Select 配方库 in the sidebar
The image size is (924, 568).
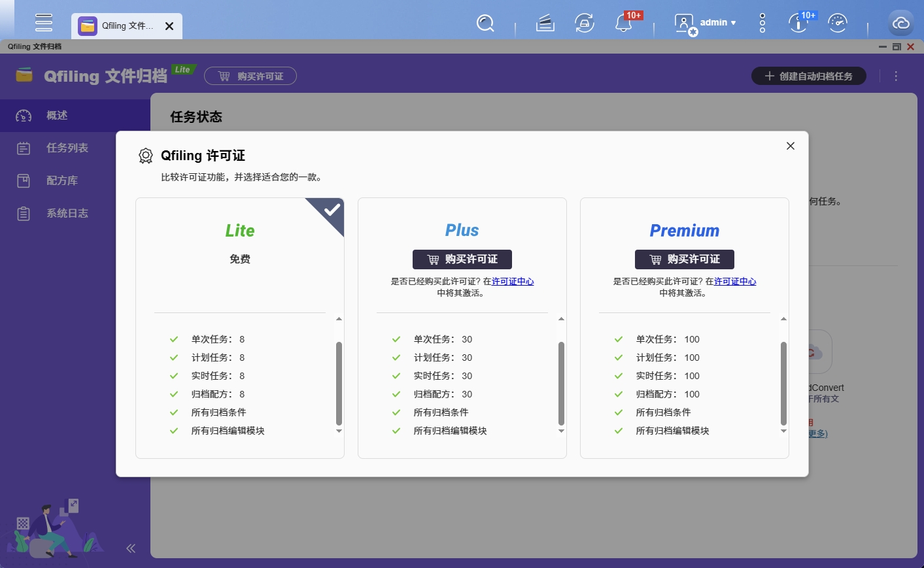pyautogui.click(x=75, y=181)
